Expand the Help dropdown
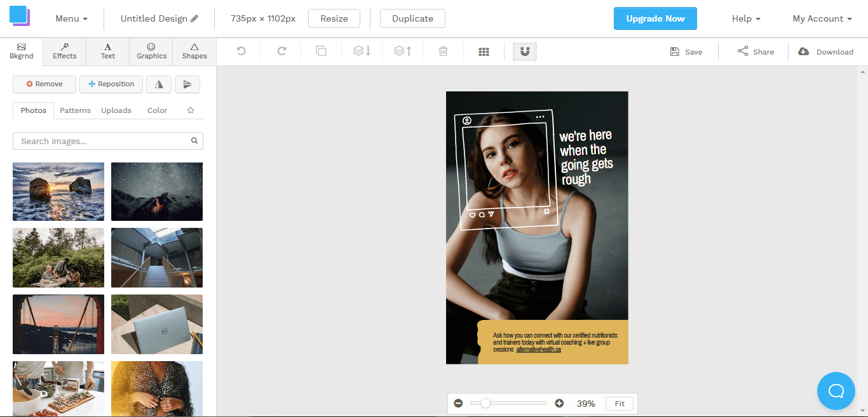Viewport: 868px width, 417px height. pyautogui.click(x=745, y=18)
